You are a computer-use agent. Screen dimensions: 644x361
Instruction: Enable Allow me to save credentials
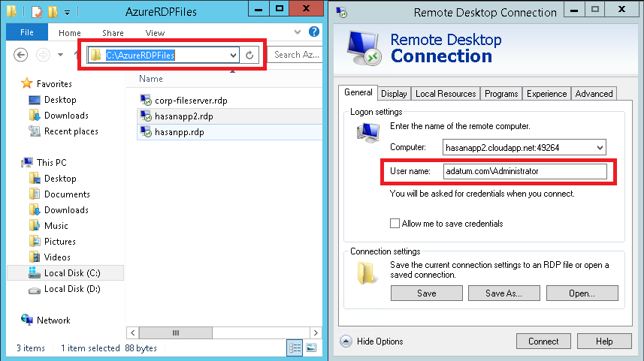pyautogui.click(x=395, y=224)
